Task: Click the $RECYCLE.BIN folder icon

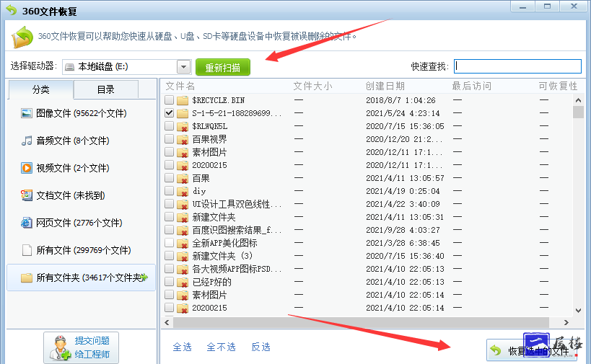Action: 183,100
